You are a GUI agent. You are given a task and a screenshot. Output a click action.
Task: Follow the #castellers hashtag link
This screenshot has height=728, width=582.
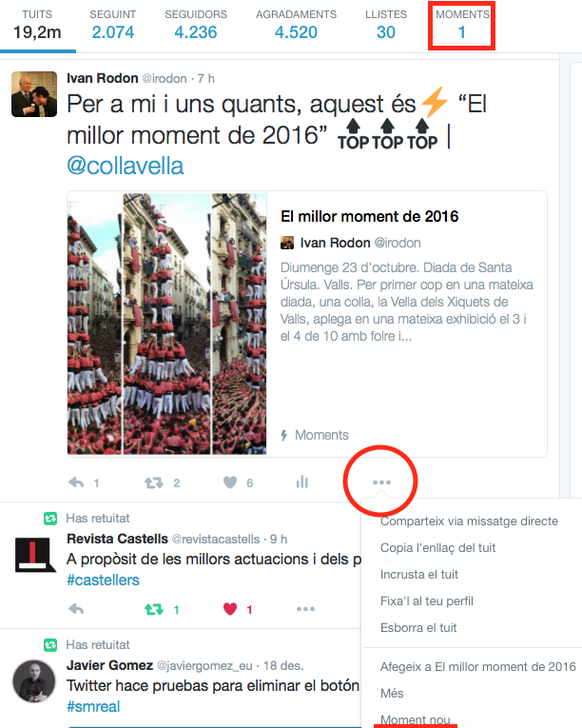[103, 580]
